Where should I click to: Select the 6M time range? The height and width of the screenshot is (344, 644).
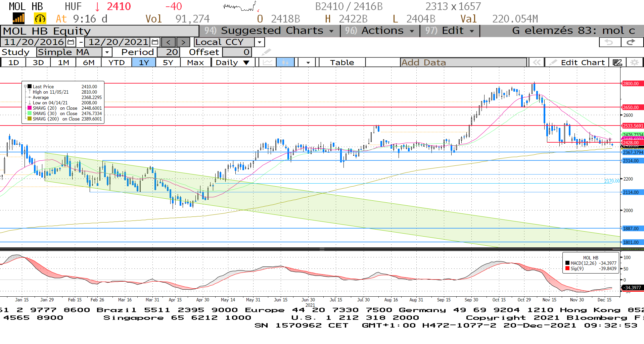pyautogui.click(x=89, y=62)
